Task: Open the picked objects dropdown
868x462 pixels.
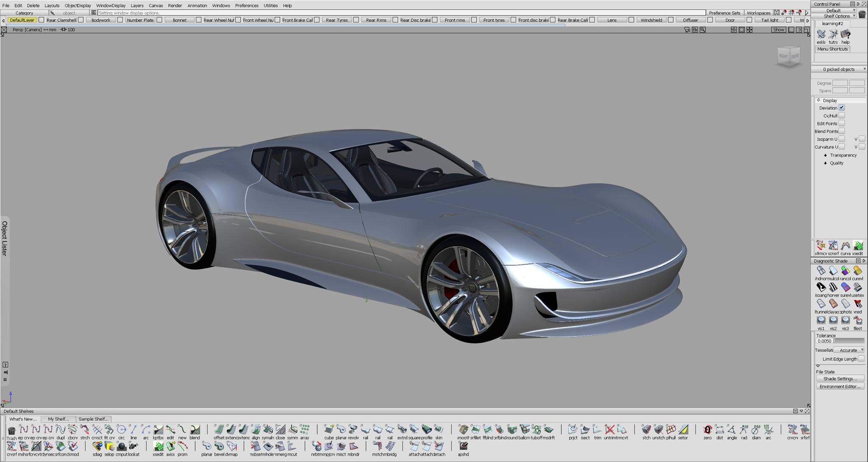Action: point(839,69)
